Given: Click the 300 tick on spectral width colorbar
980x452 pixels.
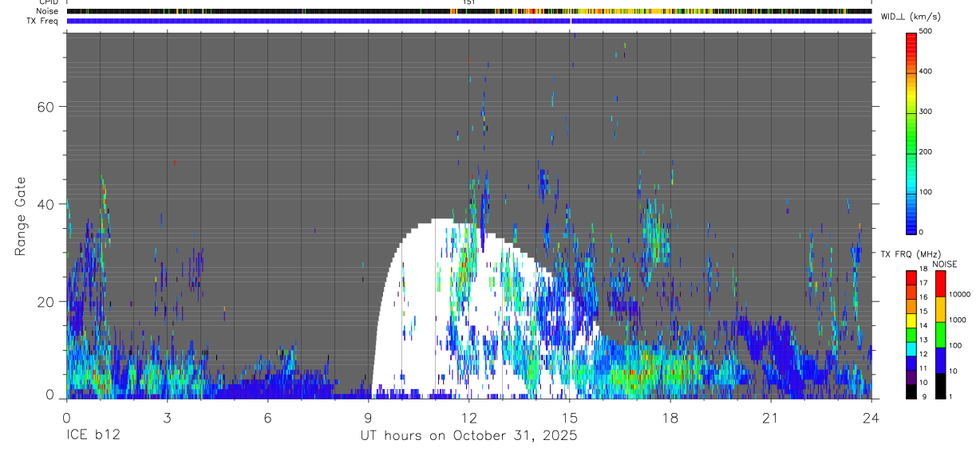Looking at the screenshot, I should (x=926, y=112).
